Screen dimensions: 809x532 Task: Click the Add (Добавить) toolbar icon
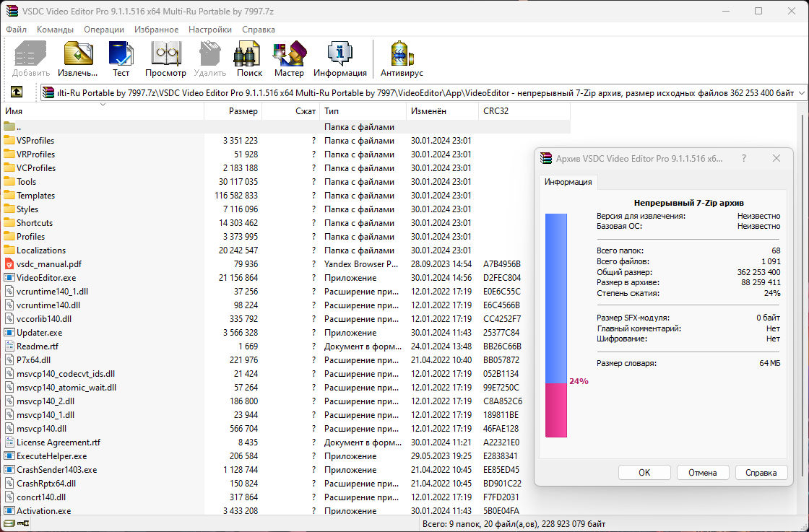point(31,53)
